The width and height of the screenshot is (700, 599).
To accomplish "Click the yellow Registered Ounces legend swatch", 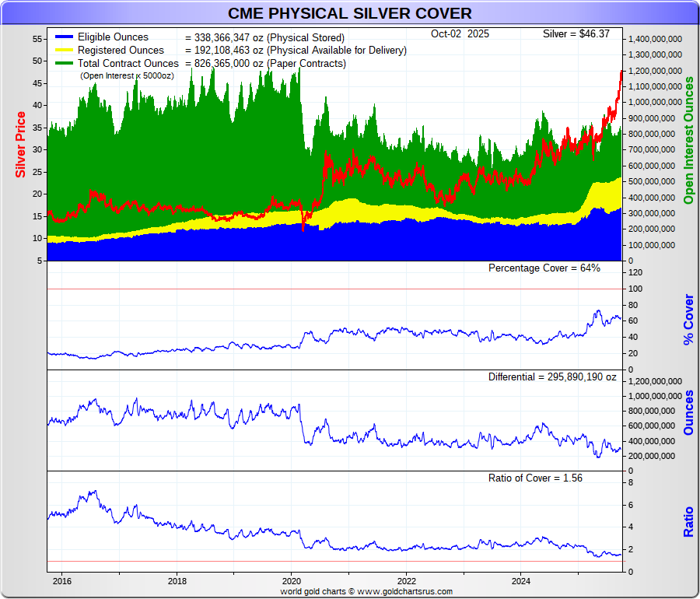I will point(64,50).
